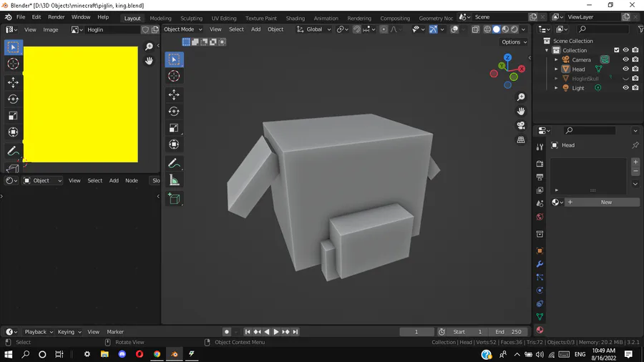Play the animation forward
This screenshot has height=362, width=644.
[276, 332]
